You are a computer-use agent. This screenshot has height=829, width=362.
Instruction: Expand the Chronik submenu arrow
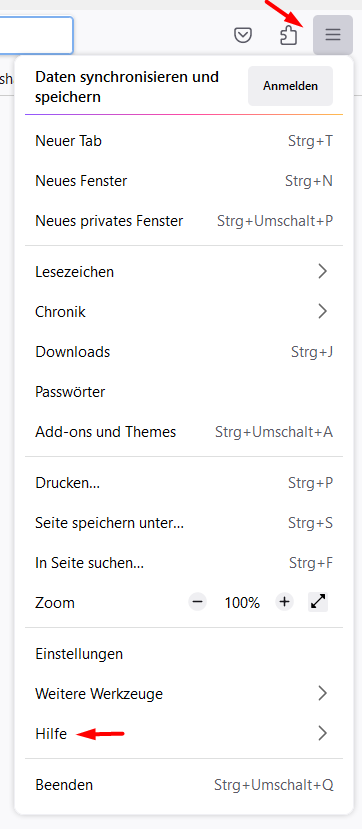(x=322, y=311)
